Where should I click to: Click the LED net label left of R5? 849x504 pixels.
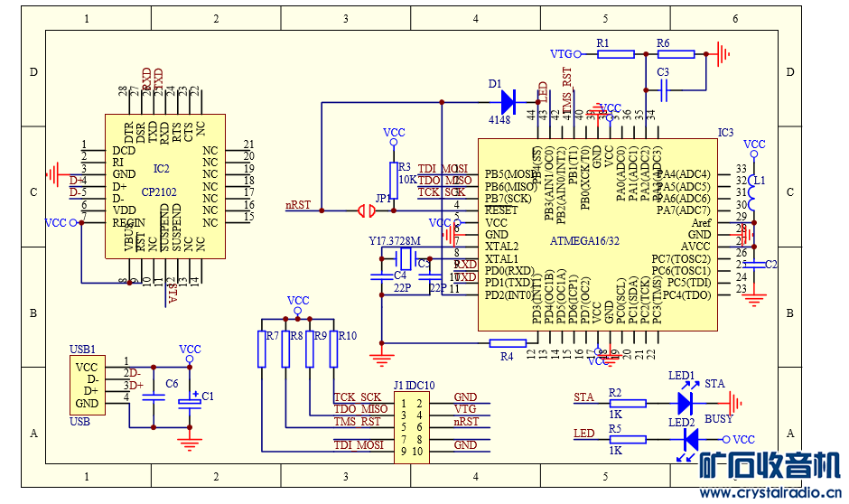(x=584, y=433)
